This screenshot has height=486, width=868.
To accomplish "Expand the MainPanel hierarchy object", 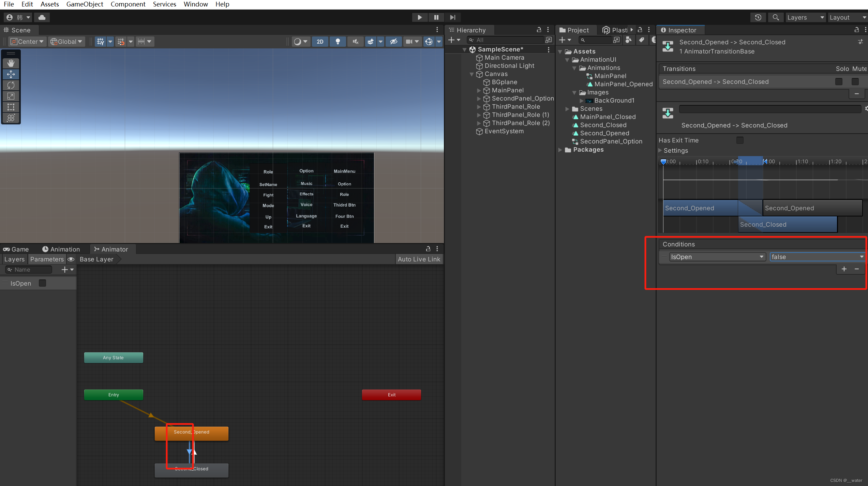I will 479,90.
